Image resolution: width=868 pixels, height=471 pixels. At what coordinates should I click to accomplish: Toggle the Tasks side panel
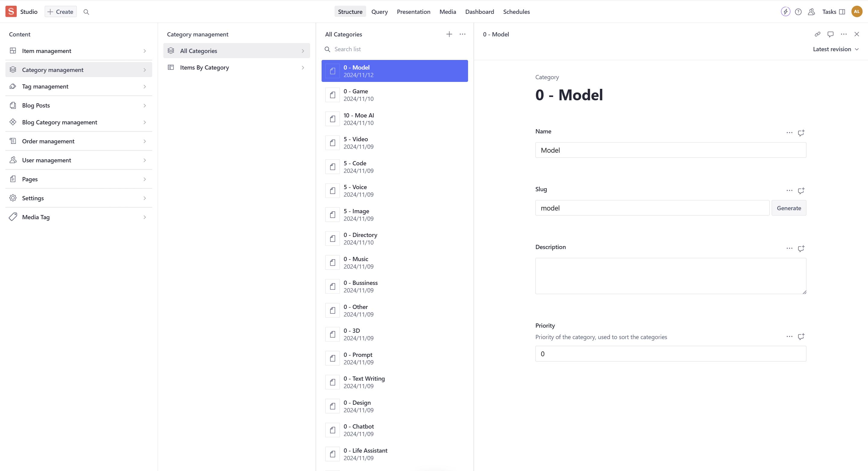point(834,12)
